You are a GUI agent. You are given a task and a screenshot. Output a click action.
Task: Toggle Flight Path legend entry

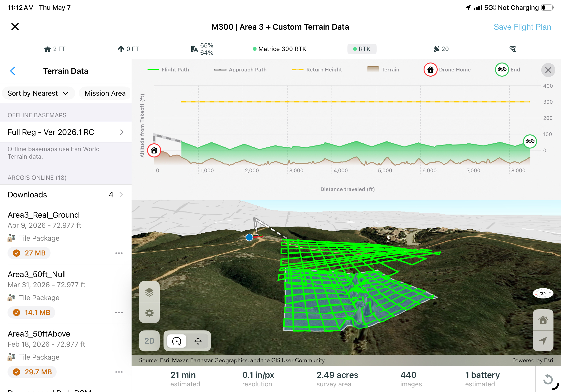168,70
